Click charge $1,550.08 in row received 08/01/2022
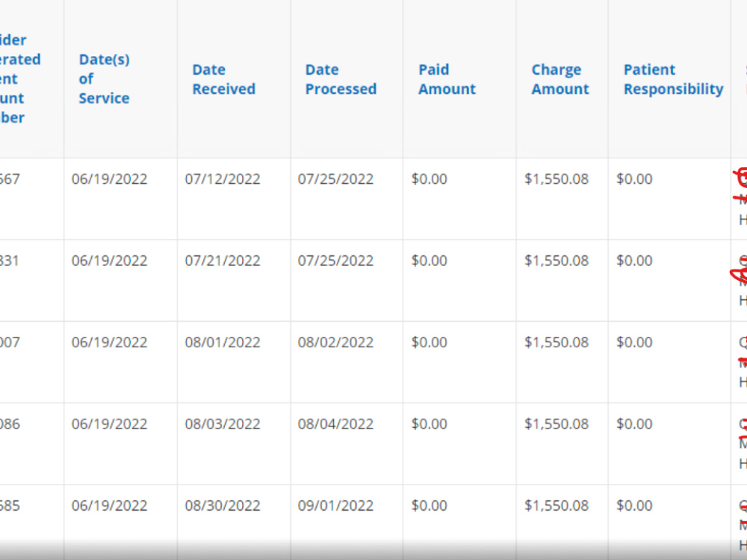This screenshot has width=747, height=560. [x=557, y=343]
